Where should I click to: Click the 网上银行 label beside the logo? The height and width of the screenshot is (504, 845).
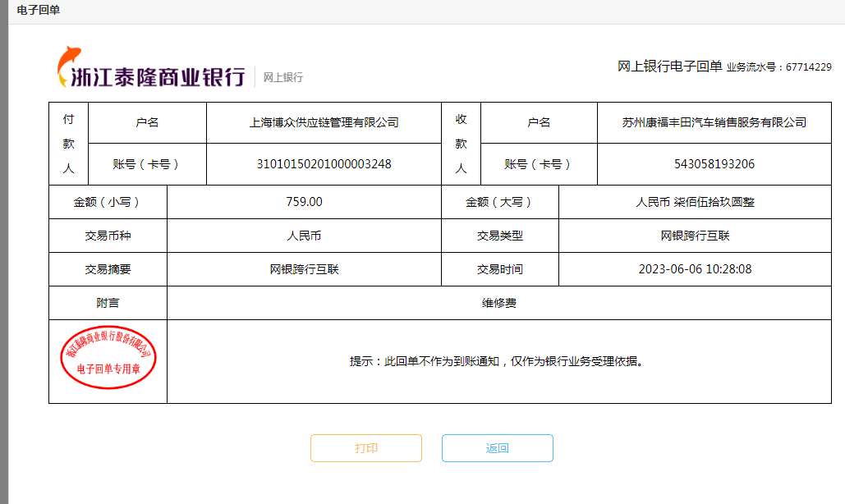pyautogui.click(x=282, y=78)
